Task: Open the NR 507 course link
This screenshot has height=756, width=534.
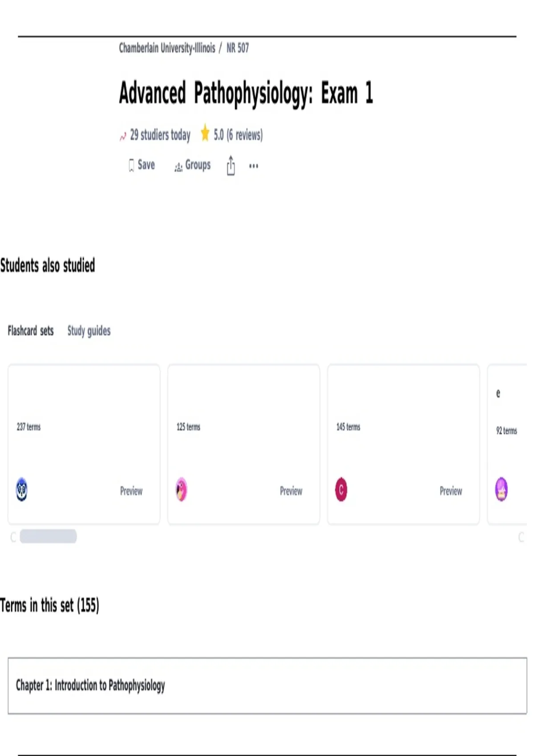Action: click(238, 48)
